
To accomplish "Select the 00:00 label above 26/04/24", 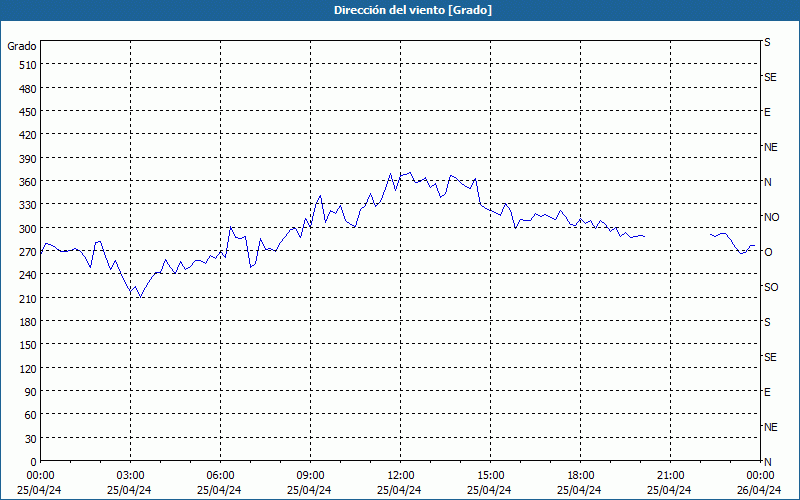I will pos(760,476).
